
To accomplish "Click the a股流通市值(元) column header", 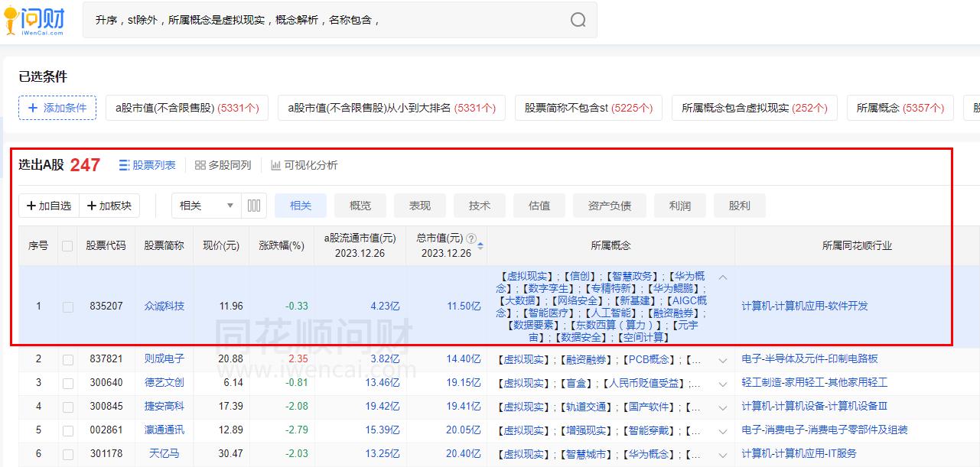I will (x=360, y=245).
